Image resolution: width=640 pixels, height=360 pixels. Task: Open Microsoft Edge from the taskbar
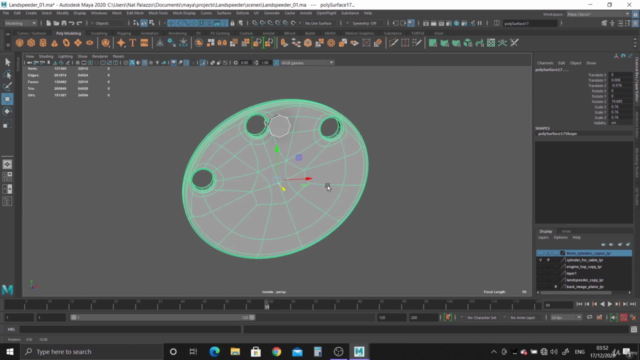(x=214, y=351)
